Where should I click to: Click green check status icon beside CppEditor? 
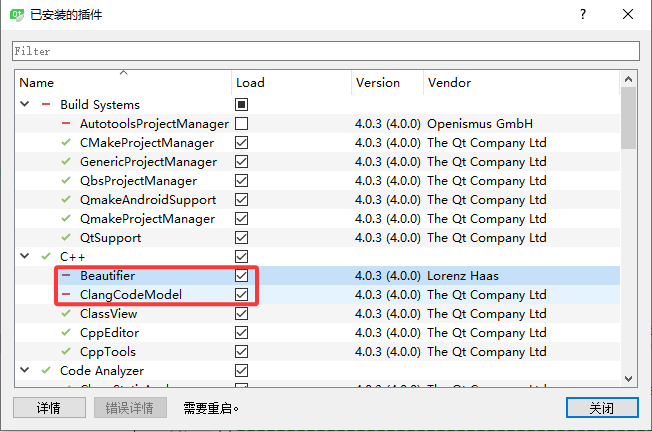point(66,332)
